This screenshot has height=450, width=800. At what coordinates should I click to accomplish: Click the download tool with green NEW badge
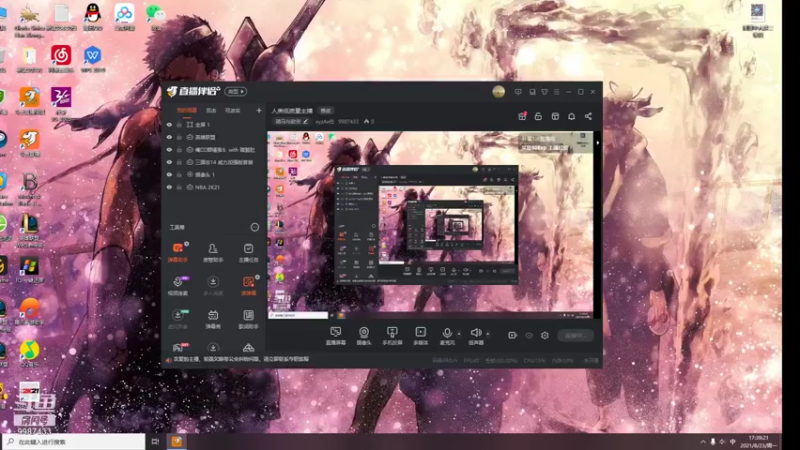(178, 318)
